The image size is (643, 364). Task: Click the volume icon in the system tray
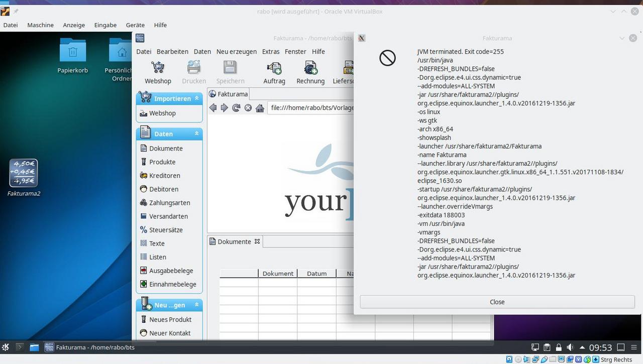click(x=570, y=347)
